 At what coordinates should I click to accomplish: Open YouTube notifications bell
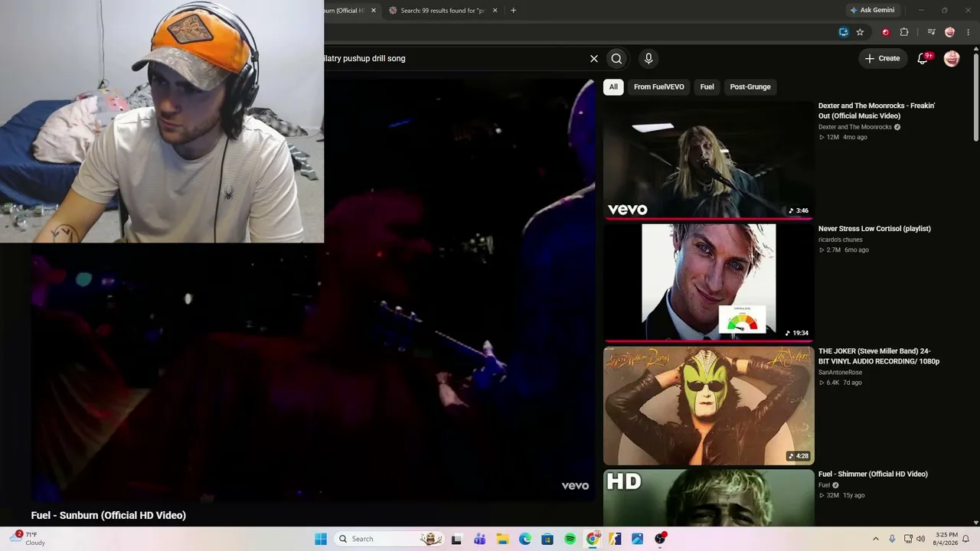[x=923, y=58]
